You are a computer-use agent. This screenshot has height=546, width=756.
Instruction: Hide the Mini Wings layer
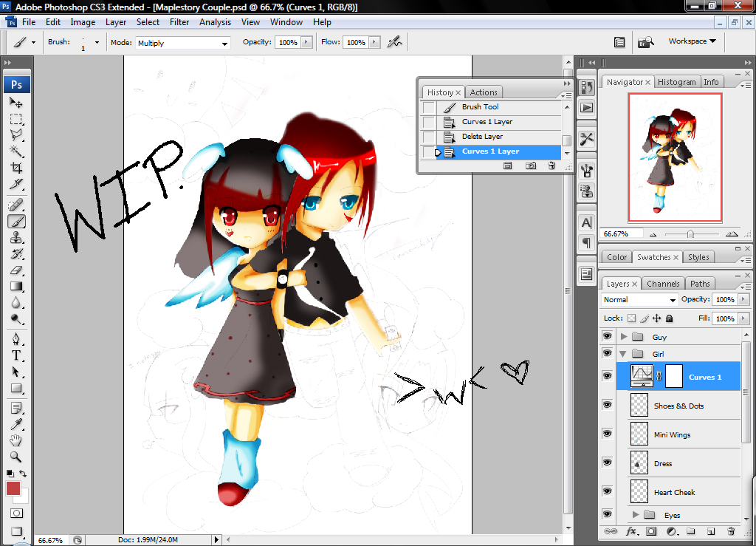[607, 434]
